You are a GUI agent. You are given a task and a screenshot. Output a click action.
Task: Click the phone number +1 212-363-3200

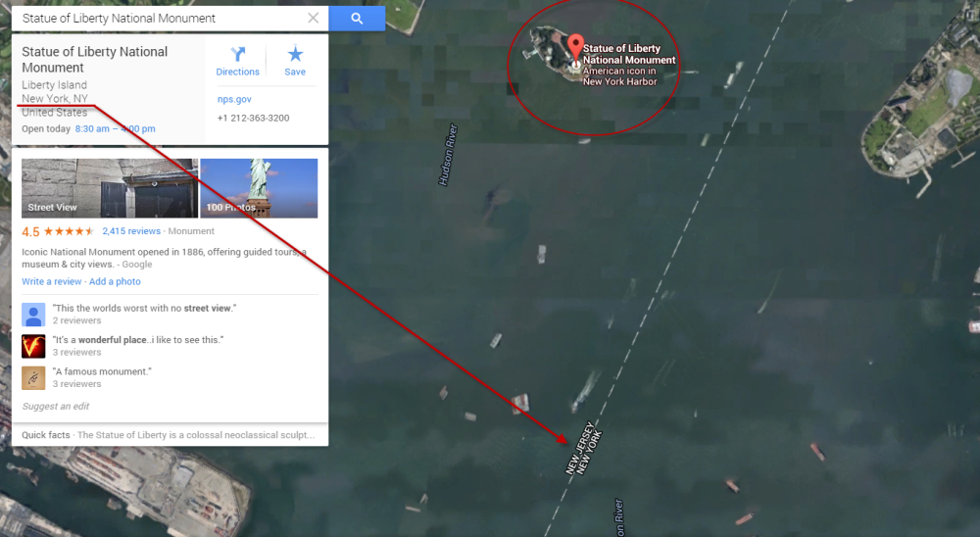pos(253,118)
